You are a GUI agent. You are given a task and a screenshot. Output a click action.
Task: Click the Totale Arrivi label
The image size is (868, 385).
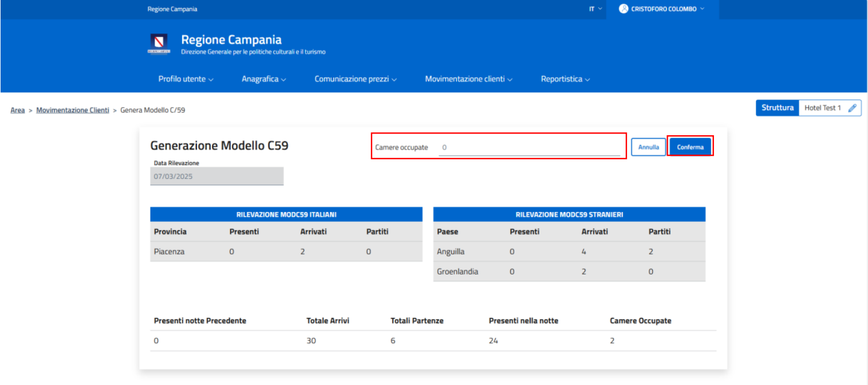328,321
